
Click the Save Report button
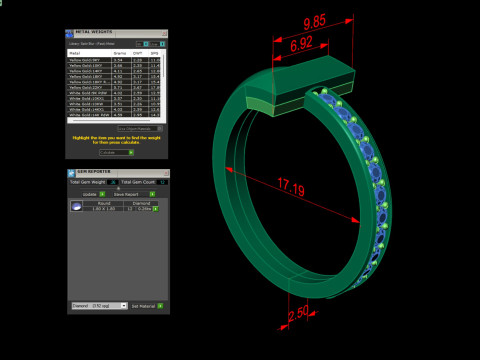134,194
